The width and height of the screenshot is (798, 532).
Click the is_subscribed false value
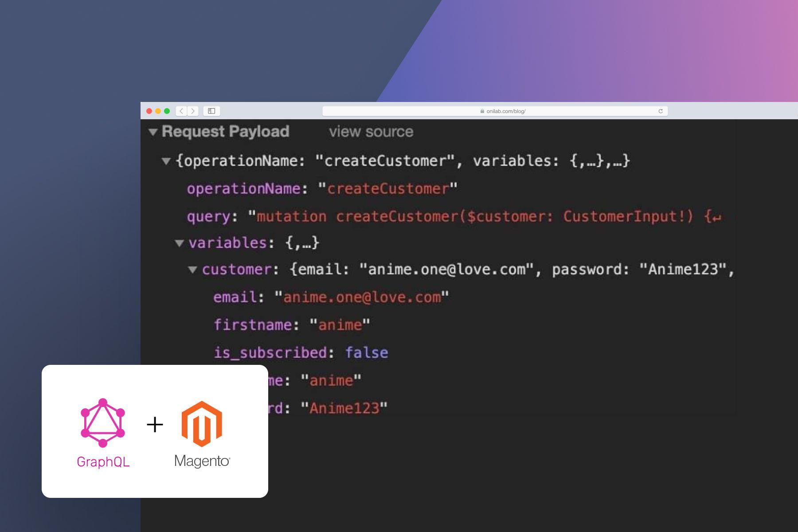coord(367,353)
